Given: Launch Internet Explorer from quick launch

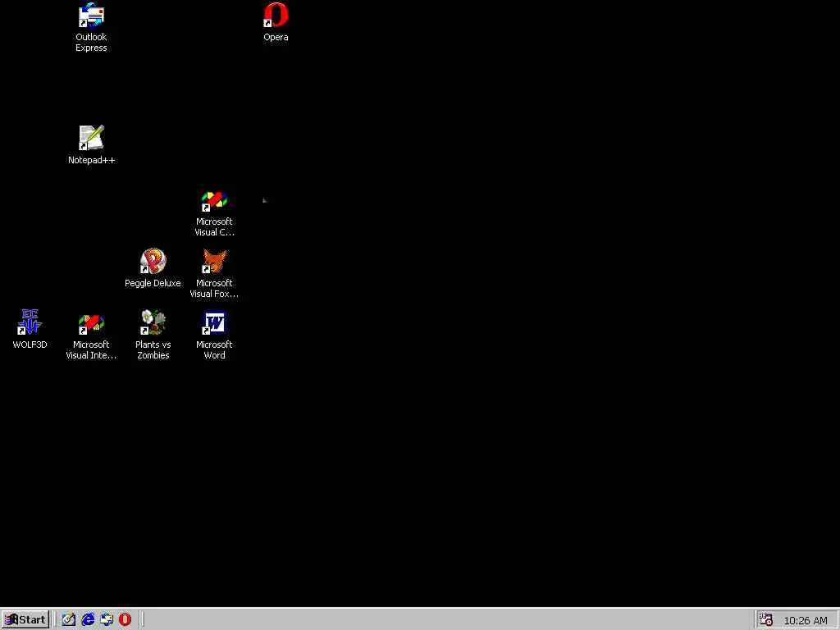Looking at the screenshot, I should (x=88, y=620).
